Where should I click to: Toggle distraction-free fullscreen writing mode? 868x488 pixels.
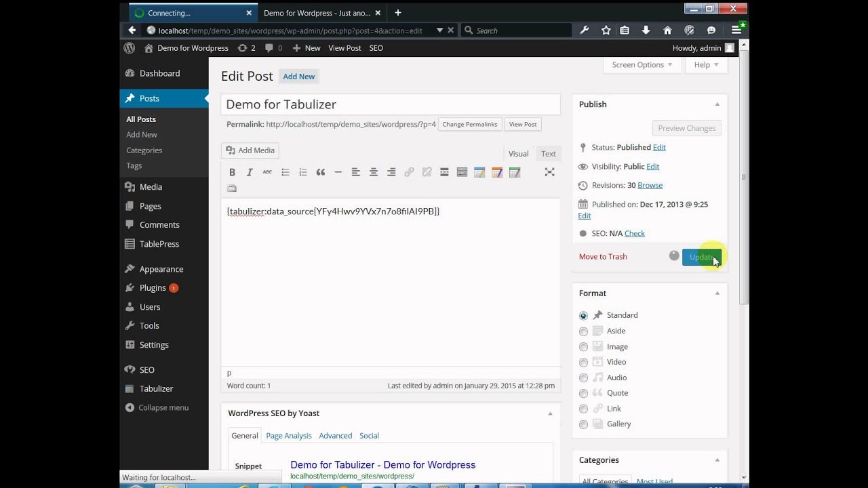(x=549, y=172)
